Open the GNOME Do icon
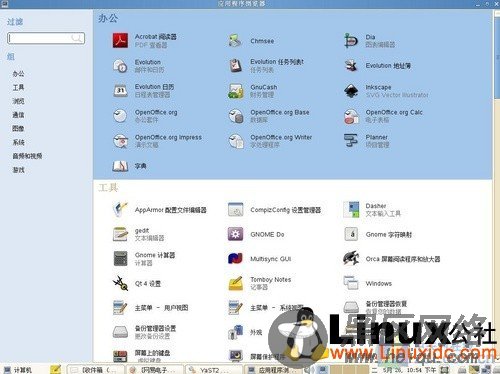Screen dimensions: 500x374 pyautogui.click(x=235, y=234)
